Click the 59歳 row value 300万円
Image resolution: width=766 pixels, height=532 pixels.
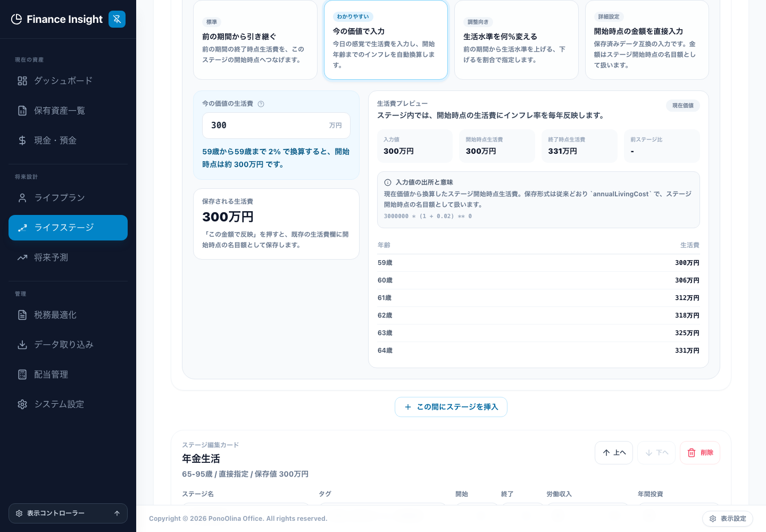click(x=687, y=263)
